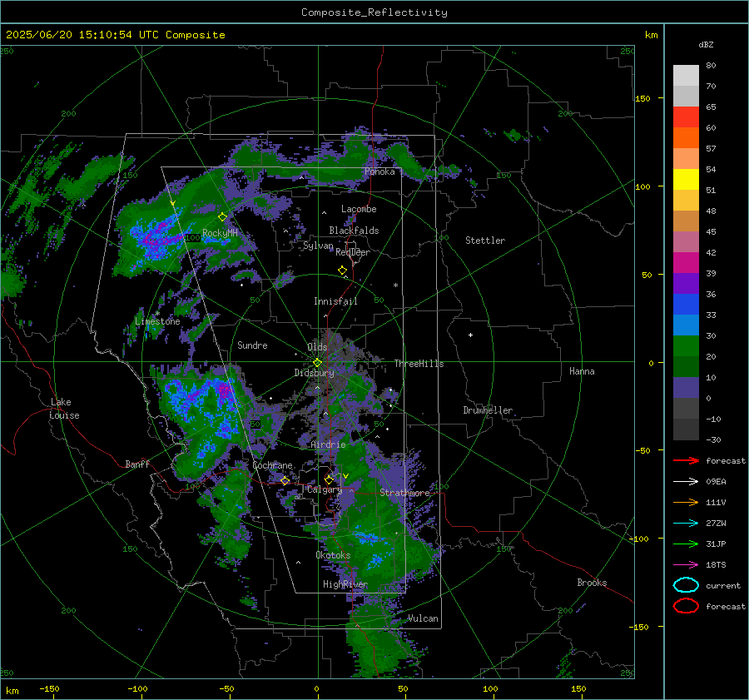749x700 pixels.
Task: Click the RockyMH label
Action: (x=220, y=233)
